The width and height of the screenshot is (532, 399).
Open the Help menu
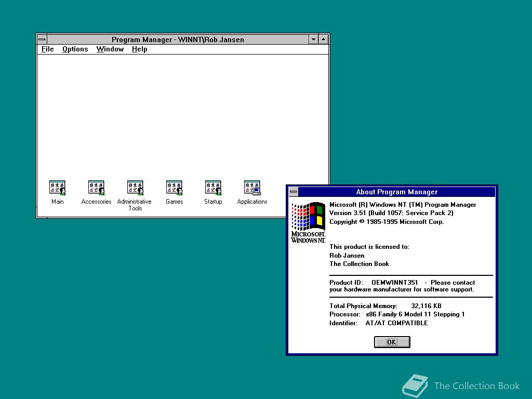coord(139,49)
